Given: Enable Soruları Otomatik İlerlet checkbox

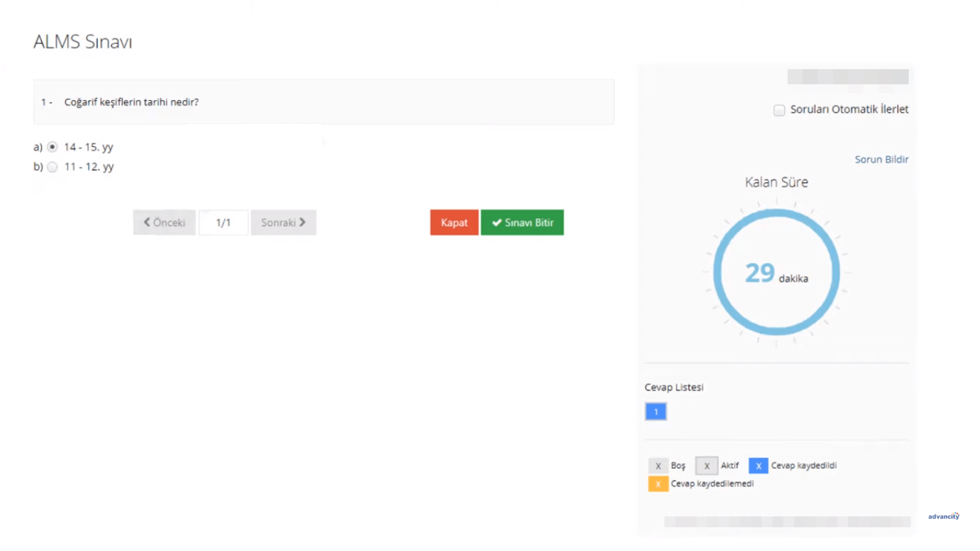Looking at the screenshot, I should pos(779,110).
